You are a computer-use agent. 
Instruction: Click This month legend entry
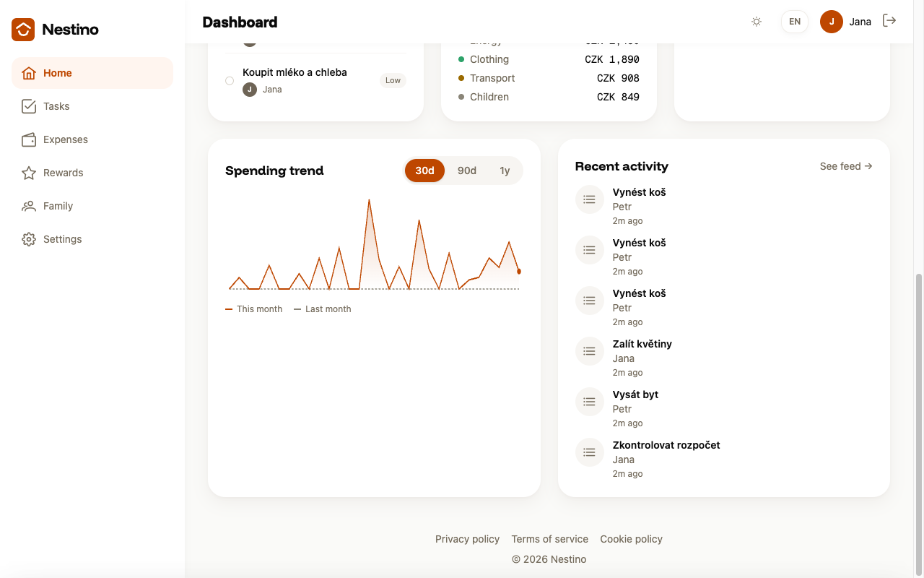254,309
